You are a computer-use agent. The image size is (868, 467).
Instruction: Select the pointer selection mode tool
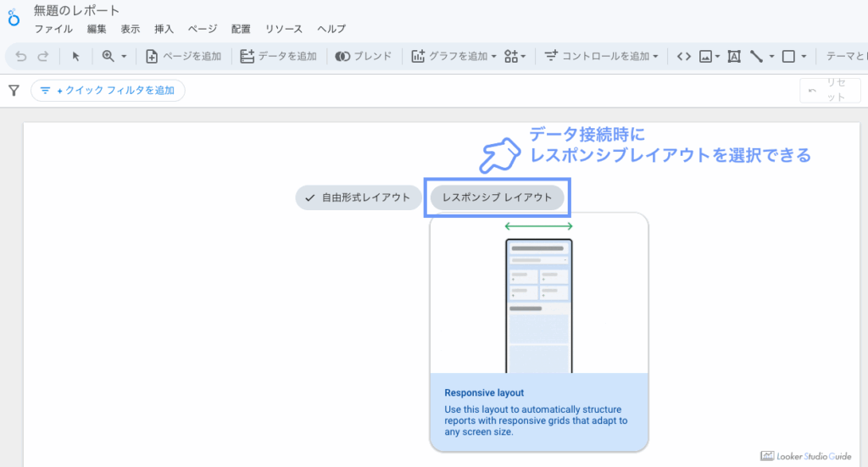coord(75,57)
